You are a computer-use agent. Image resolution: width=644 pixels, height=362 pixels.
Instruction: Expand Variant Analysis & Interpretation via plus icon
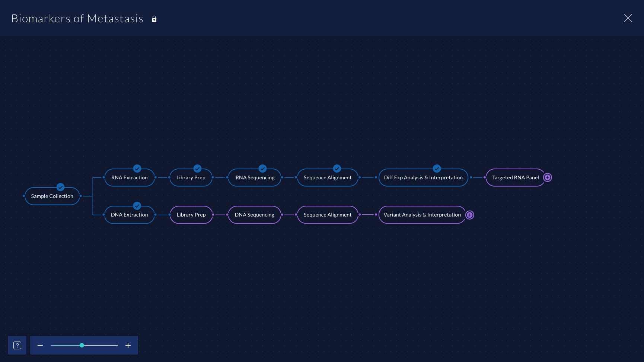[470, 215]
